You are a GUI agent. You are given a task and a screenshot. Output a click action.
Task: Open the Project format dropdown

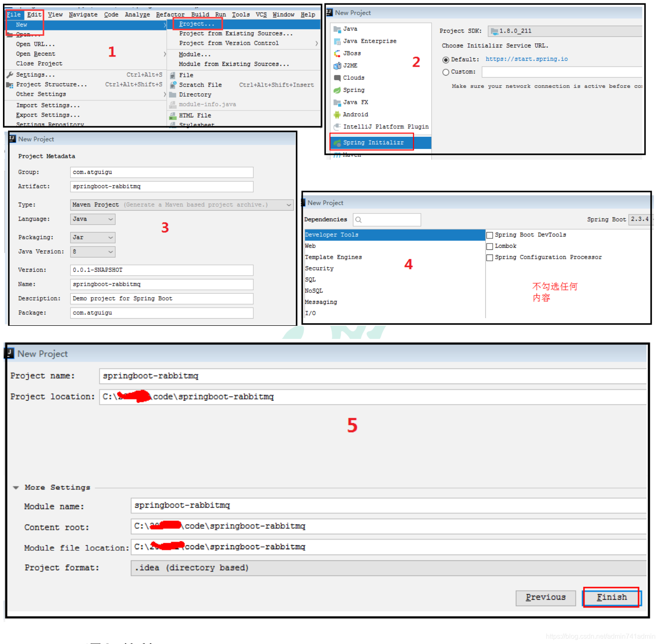(x=388, y=568)
